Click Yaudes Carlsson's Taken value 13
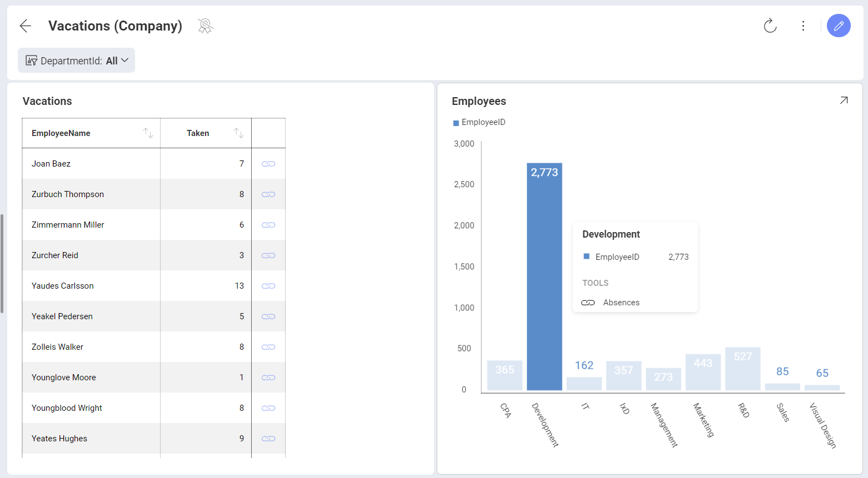868x478 pixels. (239, 286)
